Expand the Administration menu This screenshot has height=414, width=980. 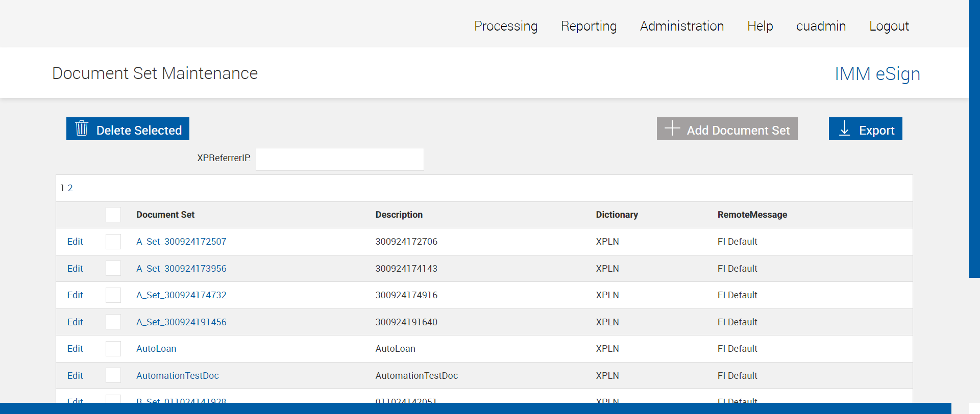(681, 26)
